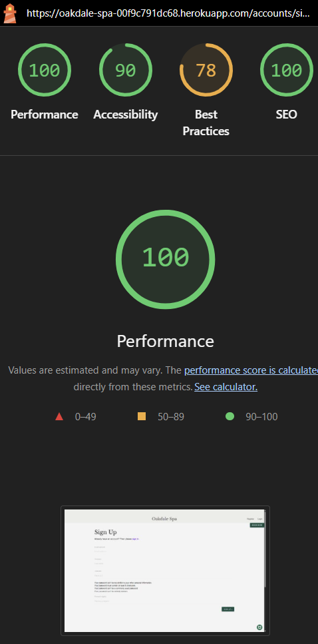
Task: Click the red triangle legend icon
Action: [59, 417]
